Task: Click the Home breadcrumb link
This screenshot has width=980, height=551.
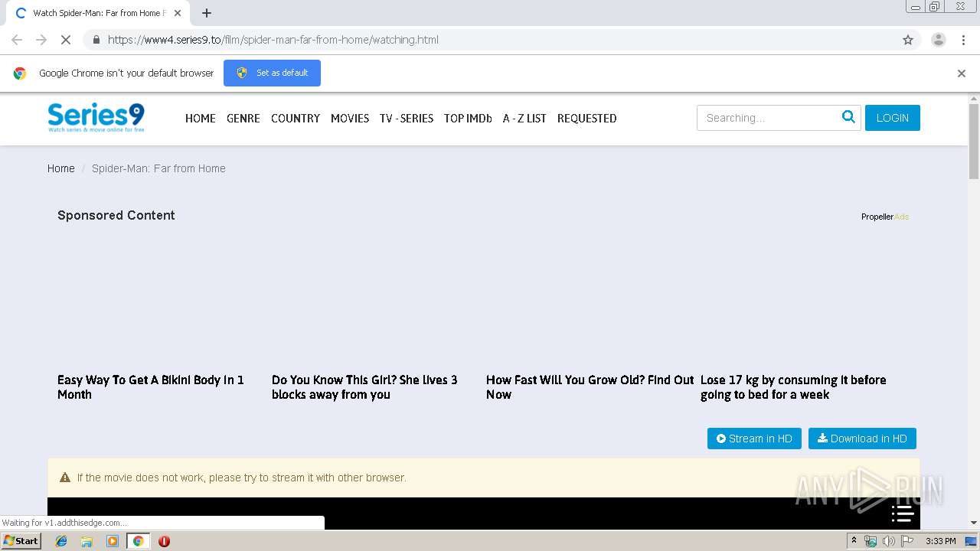Action: click(61, 168)
